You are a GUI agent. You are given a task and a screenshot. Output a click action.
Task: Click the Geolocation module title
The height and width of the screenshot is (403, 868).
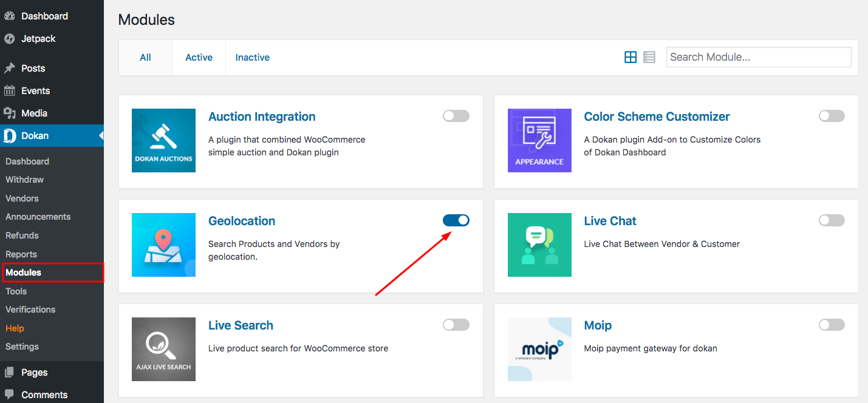coord(242,221)
